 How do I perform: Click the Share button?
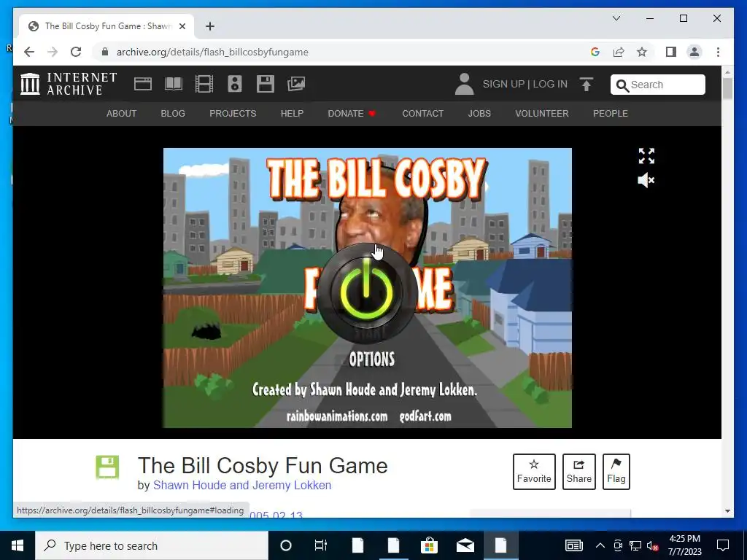coord(578,472)
